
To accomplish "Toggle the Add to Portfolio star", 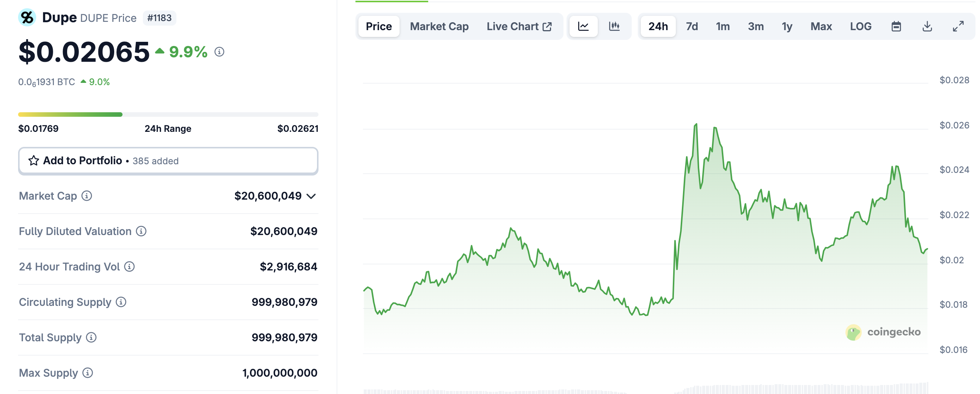I will (x=34, y=160).
